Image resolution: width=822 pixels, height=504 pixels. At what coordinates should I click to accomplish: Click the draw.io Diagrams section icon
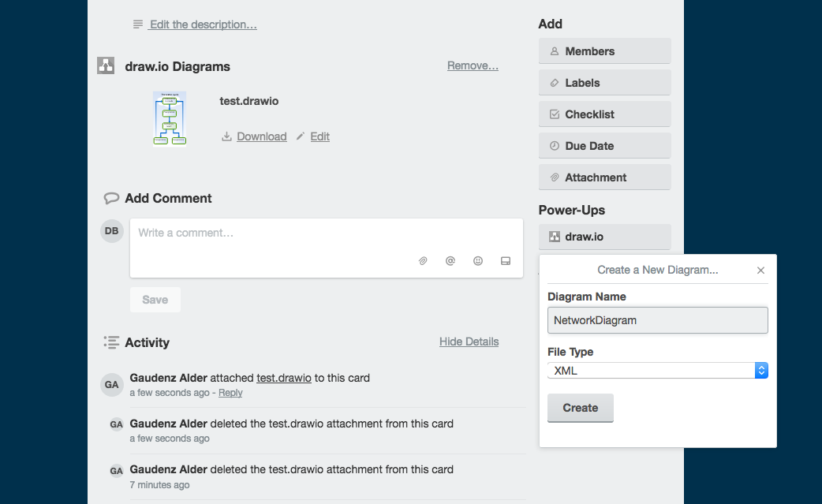(106, 66)
